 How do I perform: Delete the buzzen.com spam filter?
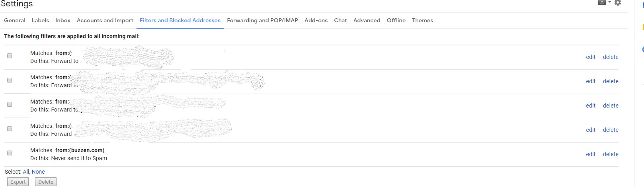[x=611, y=154]
